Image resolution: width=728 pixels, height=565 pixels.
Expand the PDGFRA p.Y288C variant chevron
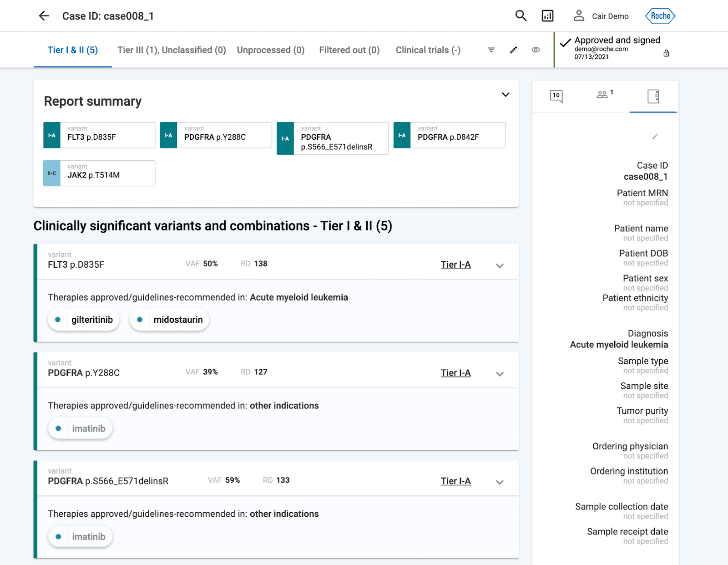(500, 374)
